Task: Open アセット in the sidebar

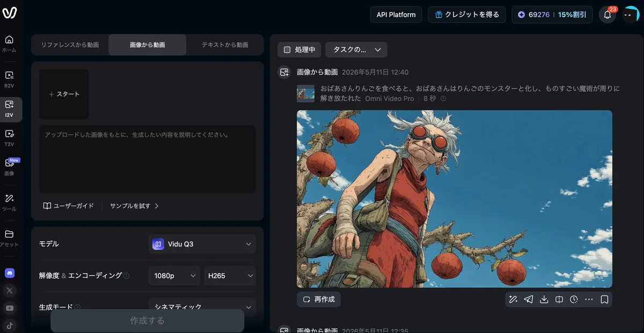Action: pos(9,238)
